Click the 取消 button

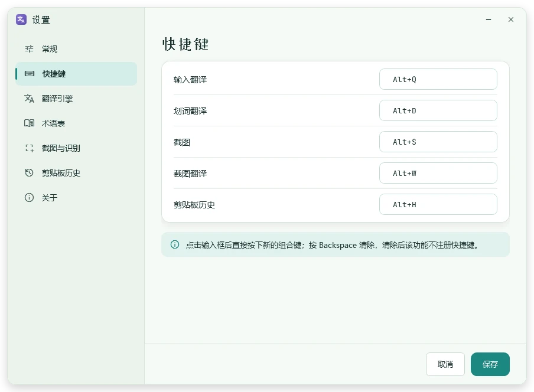(445, 364)
